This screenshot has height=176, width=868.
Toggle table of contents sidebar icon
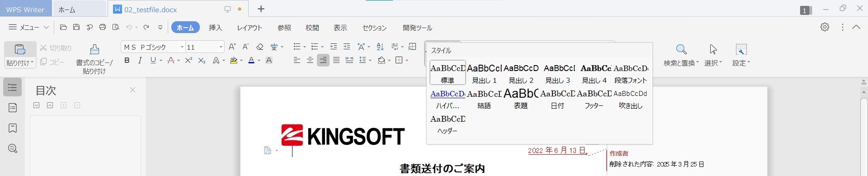tap(13, 87)
